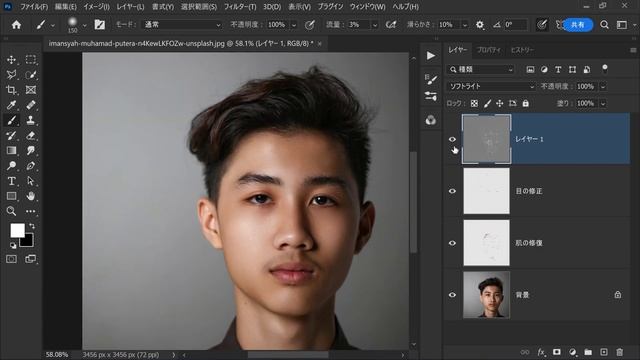Viewport: 640px width, 360px height.
Task: Click the 共有 share button
Action: (x=578, y=25)
